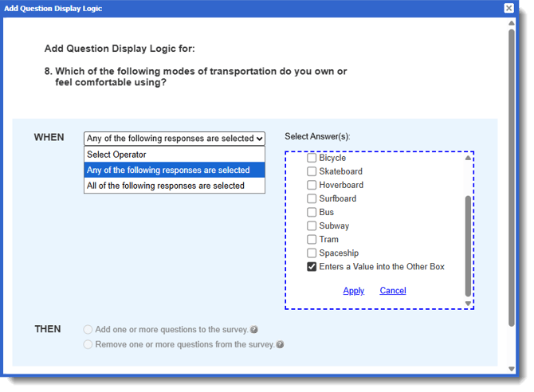The image size is (534, 392).
Task: Click the Cancel link
Action: (393, 291)
